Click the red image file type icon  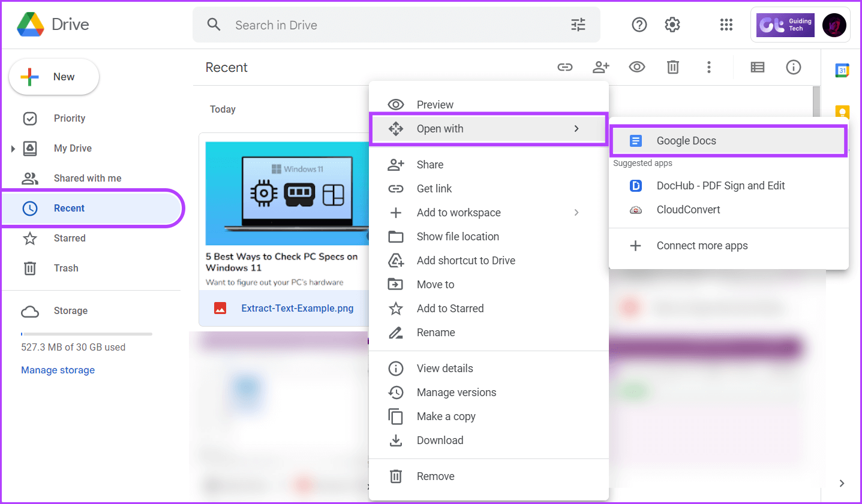(x=220, y=308)
